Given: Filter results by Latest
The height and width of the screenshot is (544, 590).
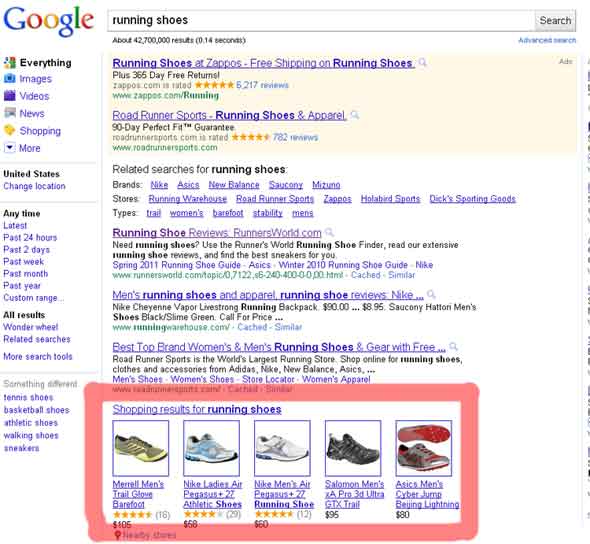Looking at the screenshot, I should point(15,225).
